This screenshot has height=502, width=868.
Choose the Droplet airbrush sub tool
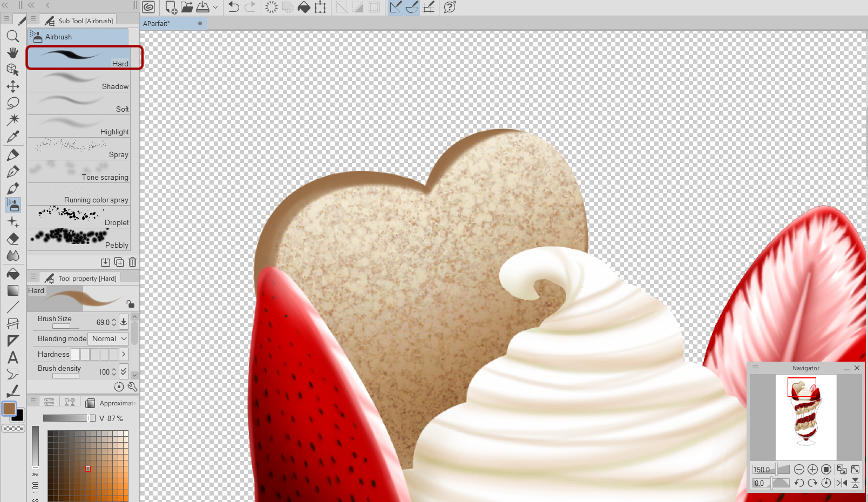click(79, 216)
